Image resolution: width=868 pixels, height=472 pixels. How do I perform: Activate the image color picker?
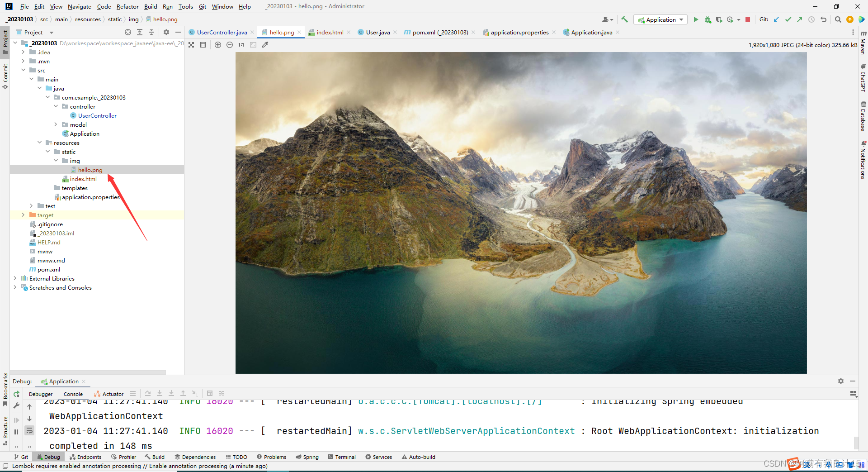click(265, 45)
